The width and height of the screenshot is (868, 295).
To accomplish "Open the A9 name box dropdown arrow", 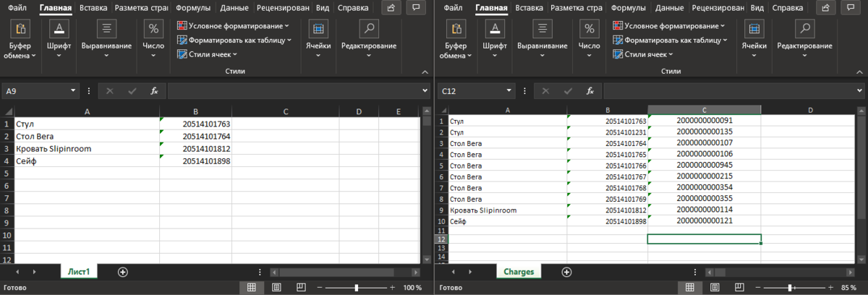I will click(73, 91).
